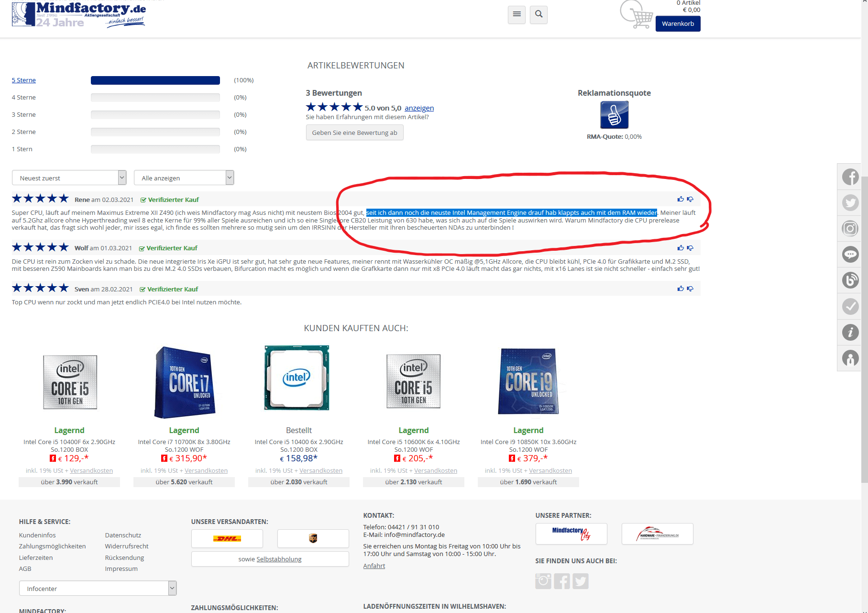Filter reviews by 5 Sterne link

tap(24, 80)
